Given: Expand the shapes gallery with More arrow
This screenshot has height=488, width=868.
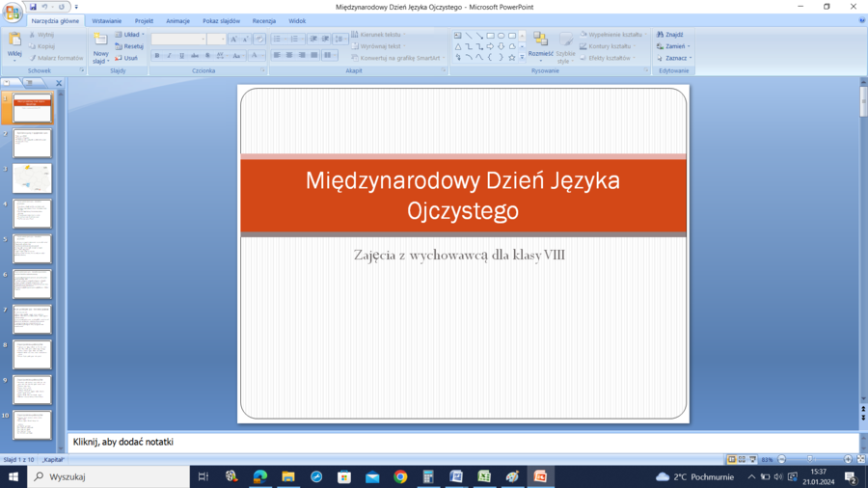Looking at the screenshot, I should [522, 58].
